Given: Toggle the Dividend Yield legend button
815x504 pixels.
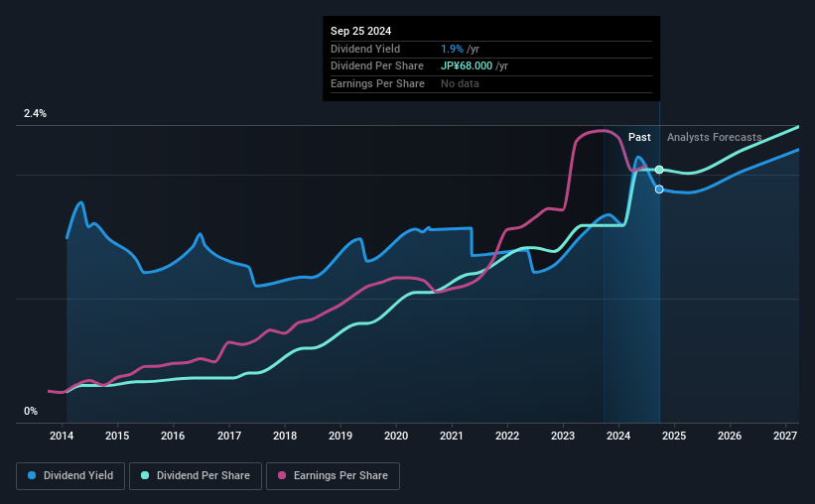Looking at the screenshot, I should tap(70, 476).
